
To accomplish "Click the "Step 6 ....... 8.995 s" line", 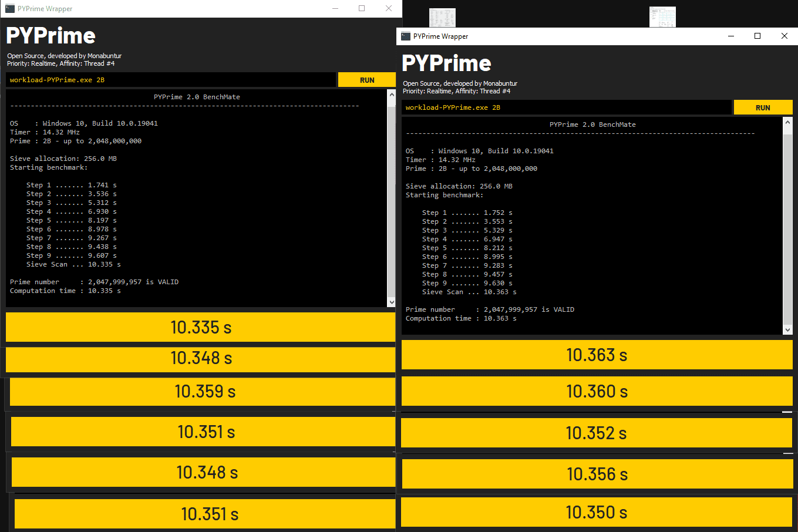I will point(467,257).
